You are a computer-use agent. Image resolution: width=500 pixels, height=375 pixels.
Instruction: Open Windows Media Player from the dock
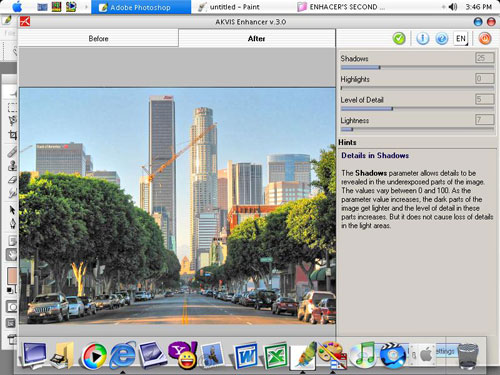(94, 356)
